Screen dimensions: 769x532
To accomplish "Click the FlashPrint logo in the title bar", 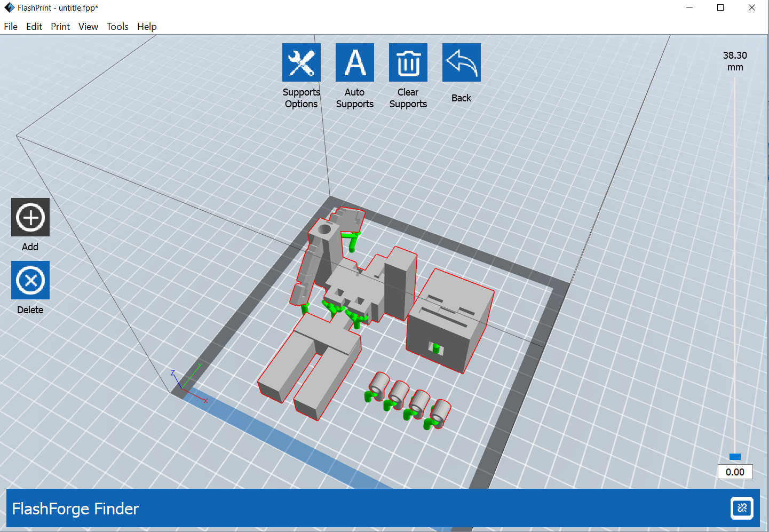I will (9, 8).
